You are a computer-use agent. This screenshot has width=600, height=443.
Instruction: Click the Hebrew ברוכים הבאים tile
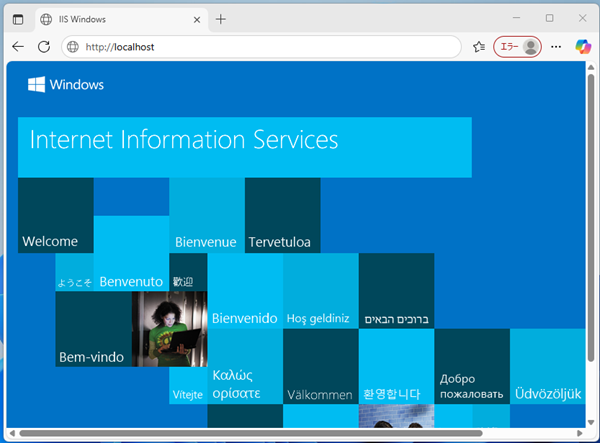[x=396, y=291]
